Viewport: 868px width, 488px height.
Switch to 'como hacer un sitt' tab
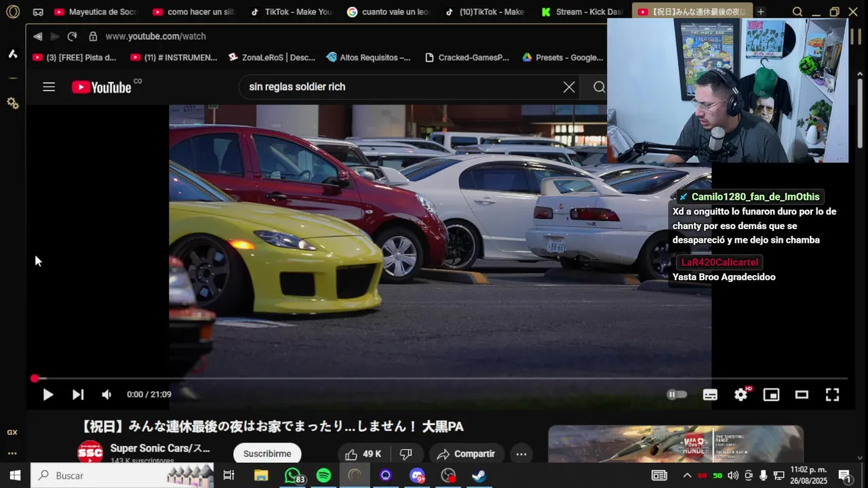(195, 12)
